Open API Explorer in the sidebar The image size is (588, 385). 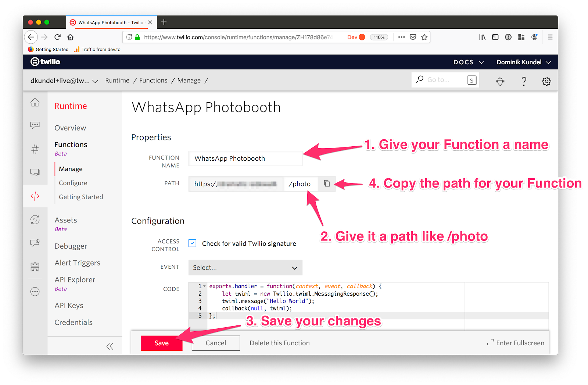pyautogui.click(x=75, y=279)
